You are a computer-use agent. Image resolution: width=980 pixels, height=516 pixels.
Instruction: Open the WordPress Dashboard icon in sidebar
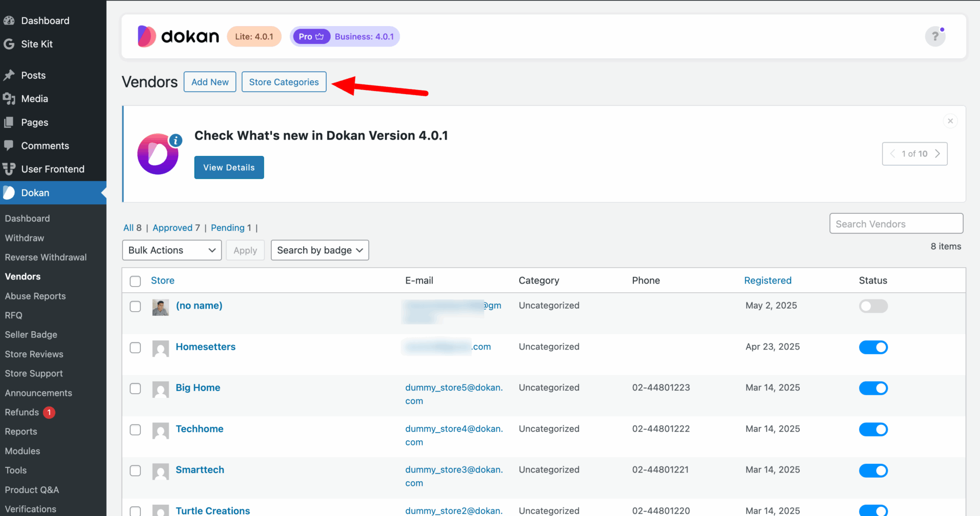[9, 21]
